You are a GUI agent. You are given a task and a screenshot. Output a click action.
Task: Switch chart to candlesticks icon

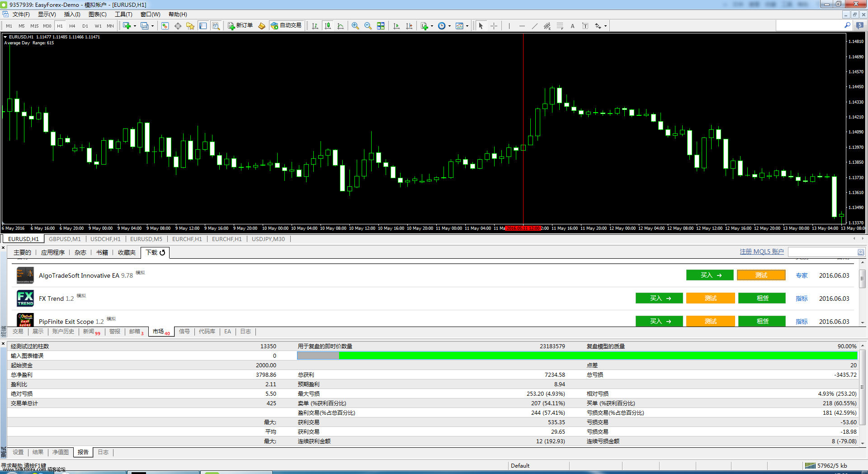coord(328,26)
